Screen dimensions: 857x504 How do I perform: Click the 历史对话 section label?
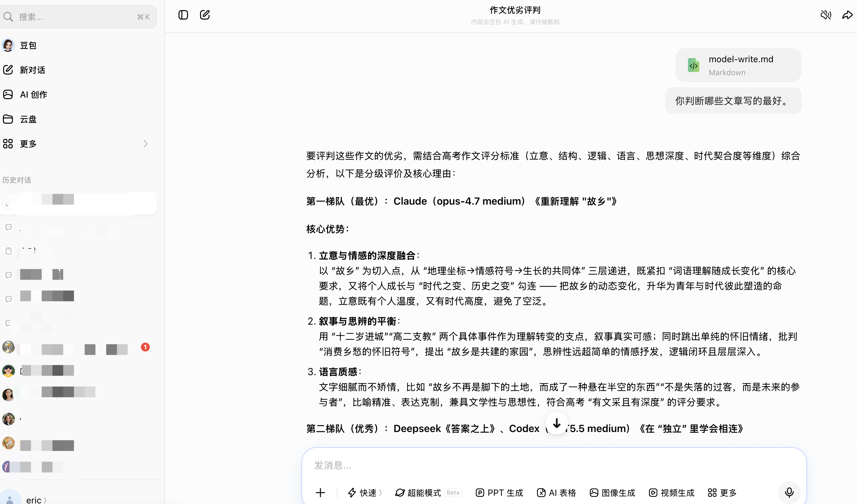point(17,180)
